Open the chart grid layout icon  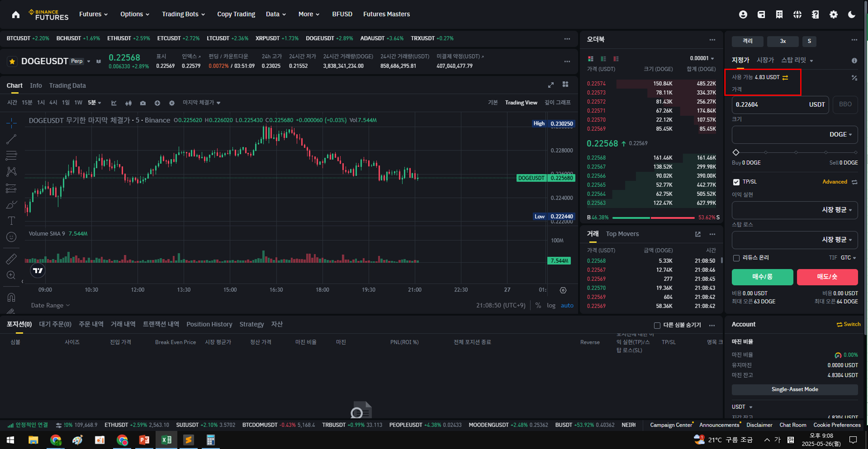[x=565, y=84]
